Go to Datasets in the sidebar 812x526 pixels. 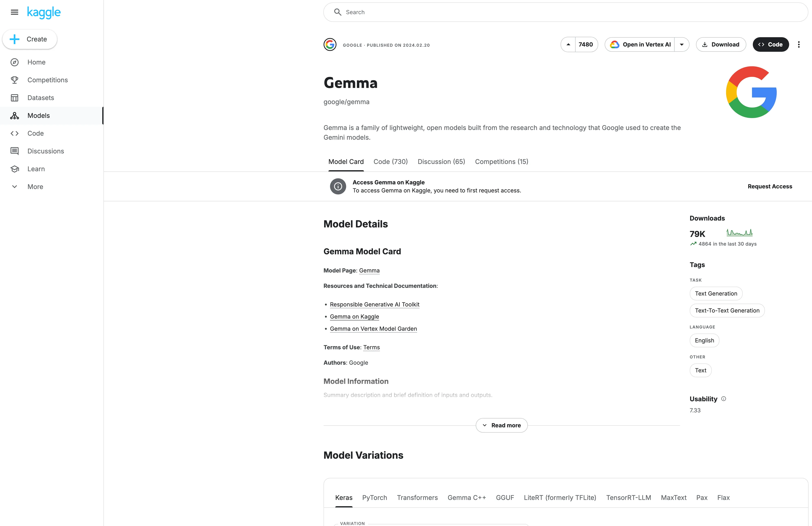(41, 98)
